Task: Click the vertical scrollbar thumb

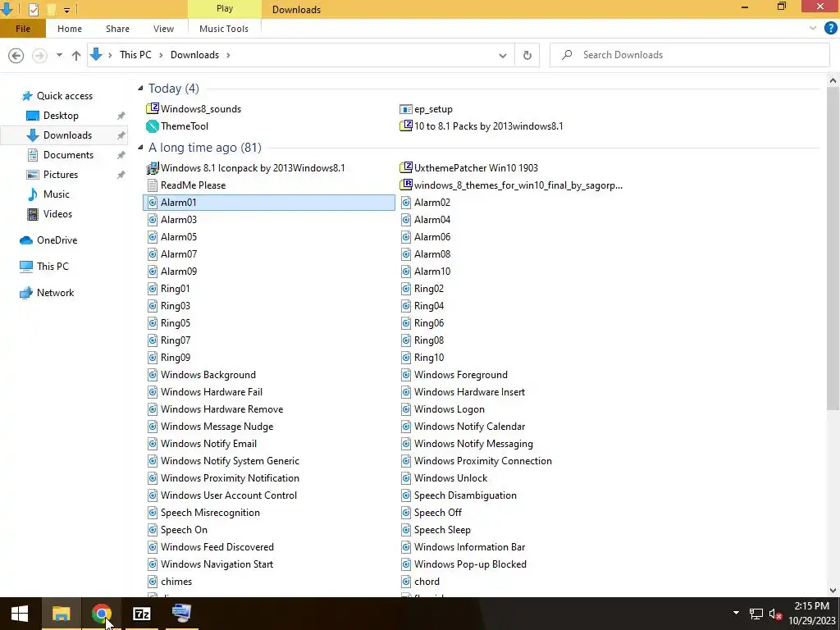Action: (833, 249)
